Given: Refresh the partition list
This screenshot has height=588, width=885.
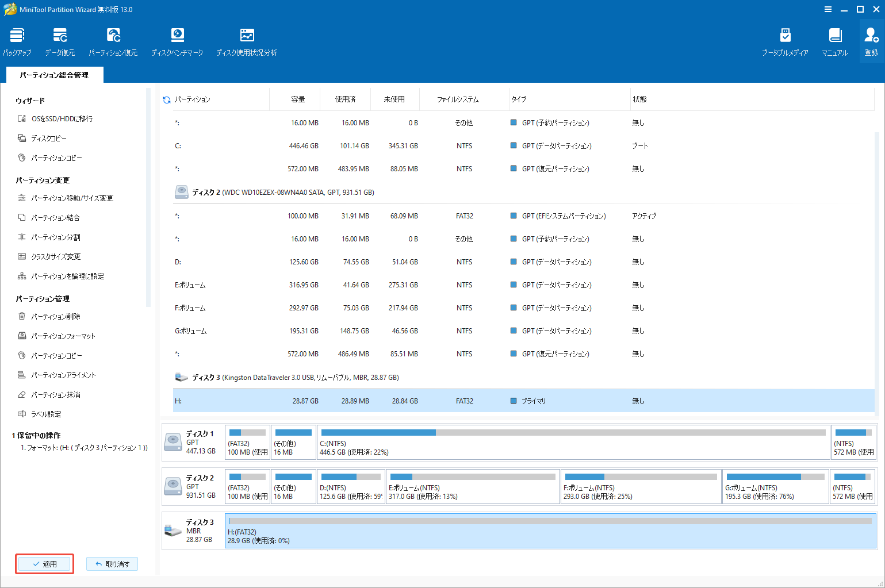Looking at the screenshot, I should tap(166, 99).
